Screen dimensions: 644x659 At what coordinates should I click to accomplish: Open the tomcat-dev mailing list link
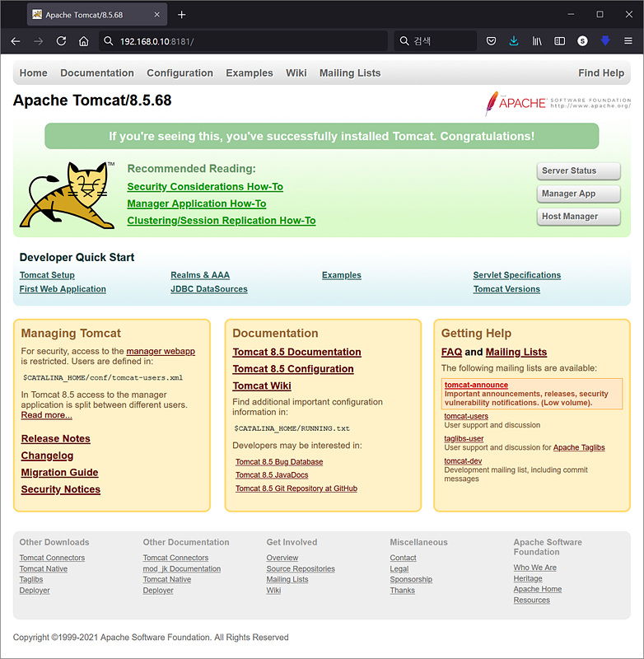click(463, 461)
